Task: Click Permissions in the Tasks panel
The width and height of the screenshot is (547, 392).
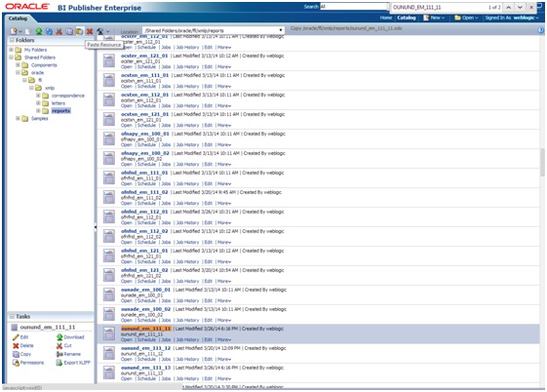Action: coord(32,363)
